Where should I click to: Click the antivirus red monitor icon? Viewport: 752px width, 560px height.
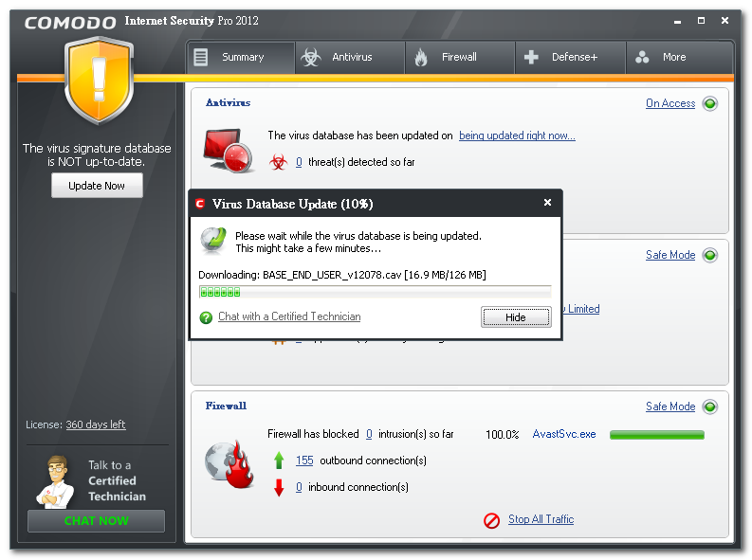coord(227,150)
